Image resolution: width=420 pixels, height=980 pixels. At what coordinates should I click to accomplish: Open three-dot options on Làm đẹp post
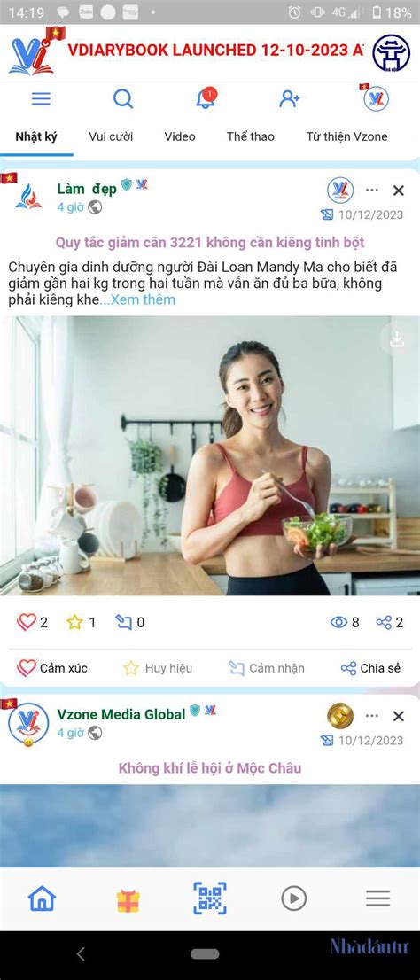click(372, 190)
